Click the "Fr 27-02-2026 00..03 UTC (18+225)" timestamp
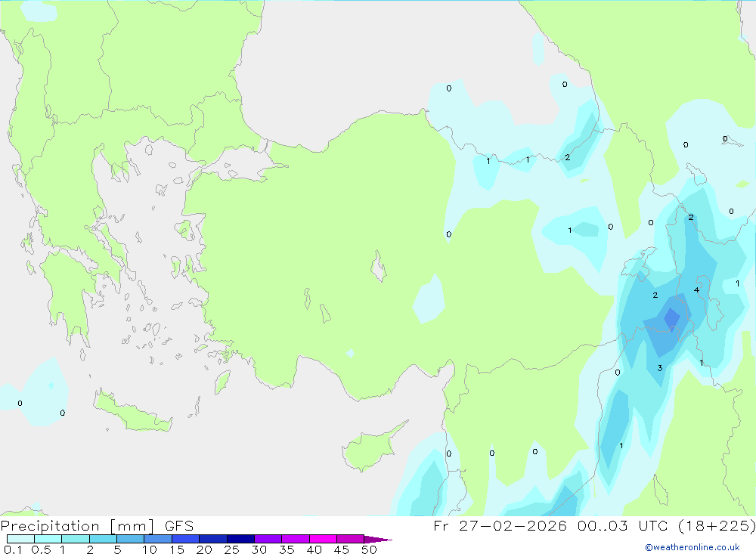The height and width of the screenshot is (554, 756). click(x=594, y=526)
